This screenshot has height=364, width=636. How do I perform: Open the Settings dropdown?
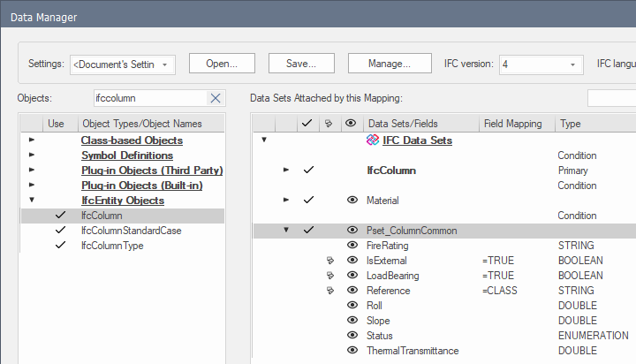point(123,64)
